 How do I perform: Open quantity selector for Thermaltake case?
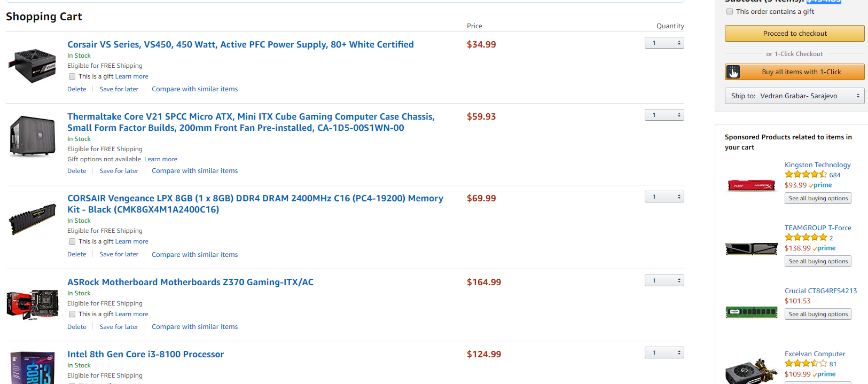click(664, 115)
